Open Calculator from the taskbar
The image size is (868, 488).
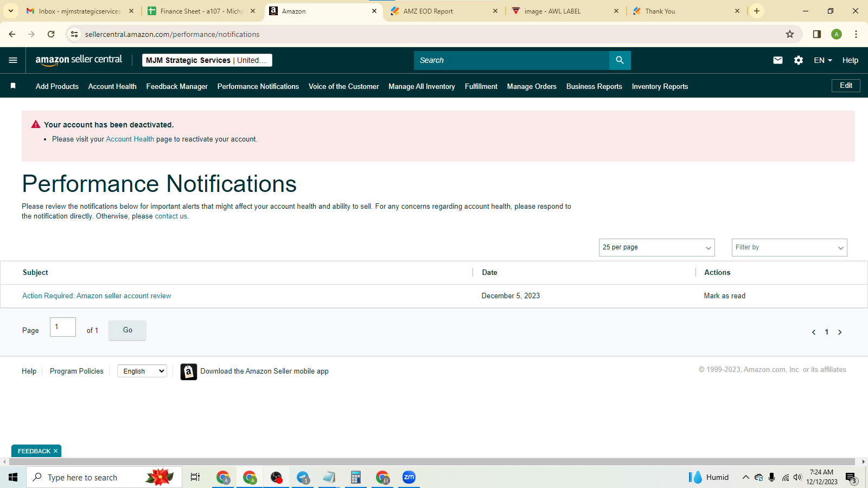point(356,477)
